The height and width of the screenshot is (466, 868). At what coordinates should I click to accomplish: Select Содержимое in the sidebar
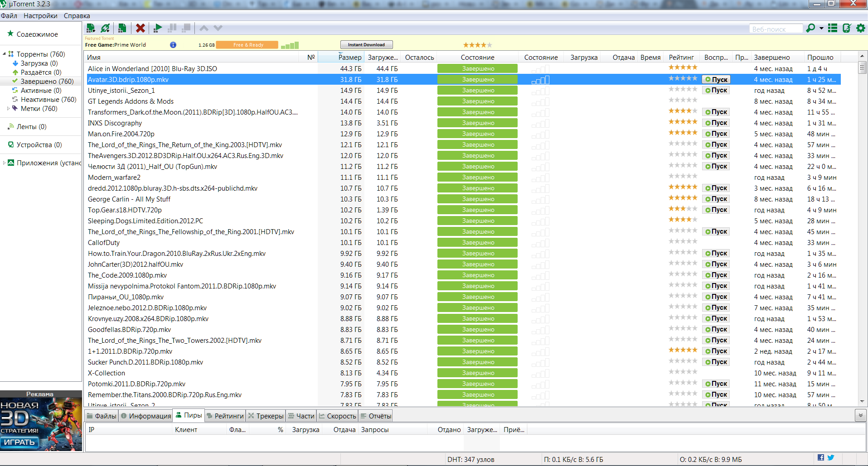tap(37, 34)
